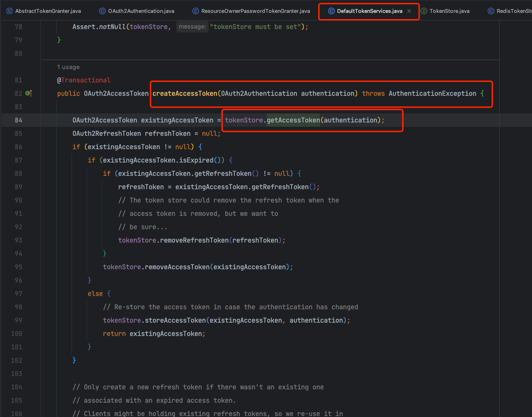
Task: Click the class icon on the DefaultTokenServices.java tab
Action: click(331, 11)
